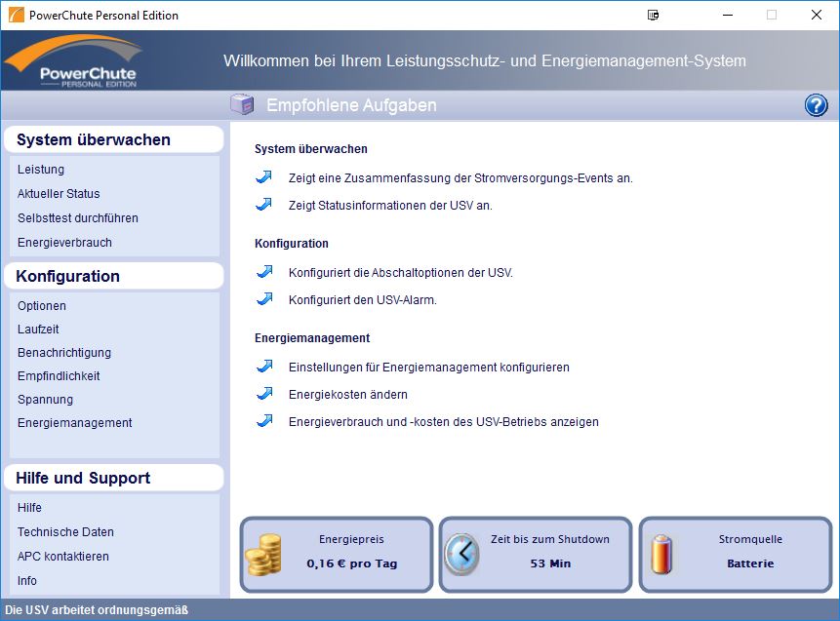Click the Hilfe und Support sidebar header
The image size is (840, 621).
(113, 478)
